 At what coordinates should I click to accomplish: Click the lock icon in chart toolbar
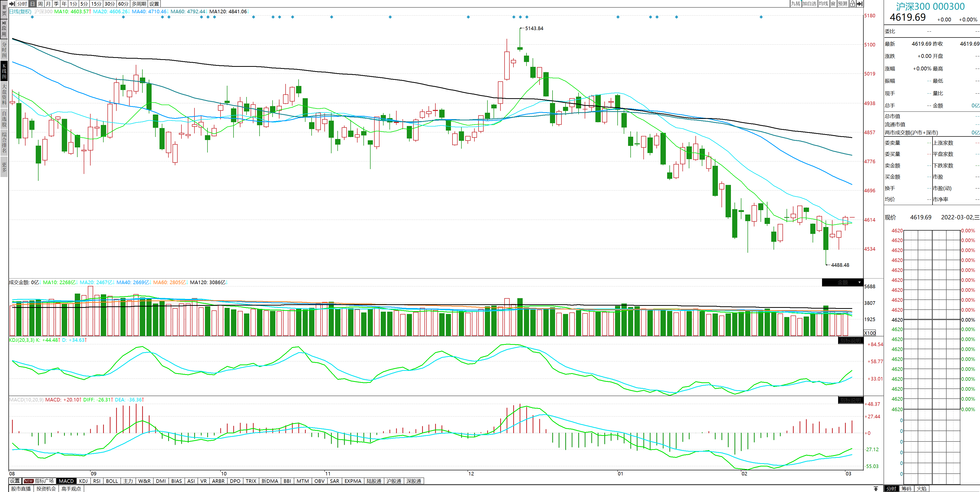click(853, 3)
